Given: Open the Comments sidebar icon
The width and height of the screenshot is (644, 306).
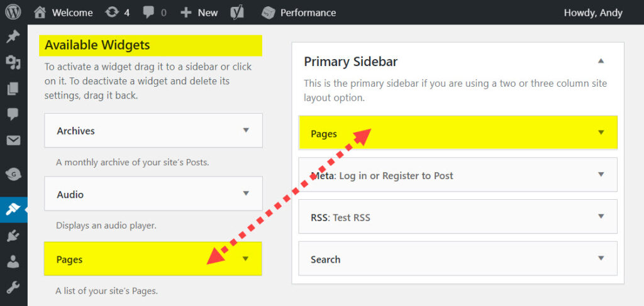Looking at the screenshot, I should coord(13,114).
